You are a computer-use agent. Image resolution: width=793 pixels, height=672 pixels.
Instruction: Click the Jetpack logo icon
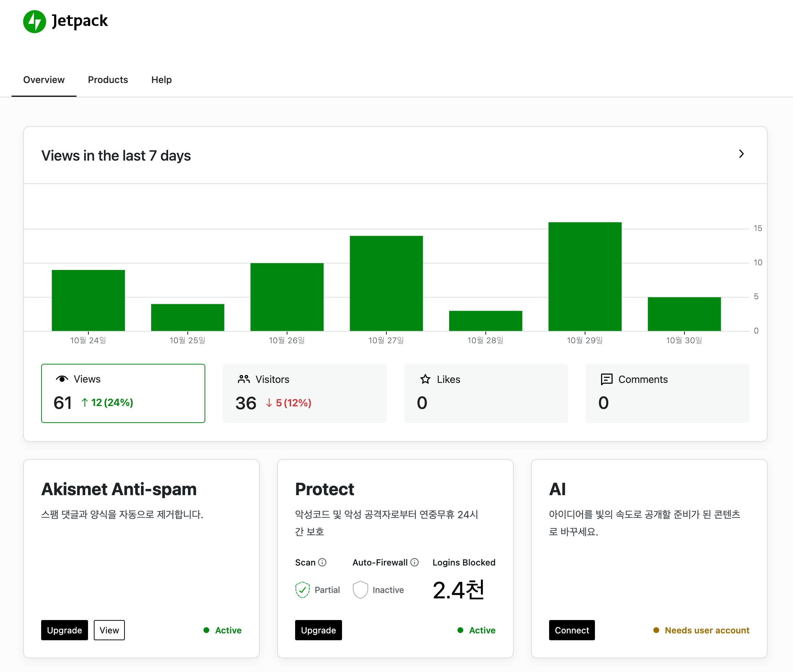coord(34,21)
